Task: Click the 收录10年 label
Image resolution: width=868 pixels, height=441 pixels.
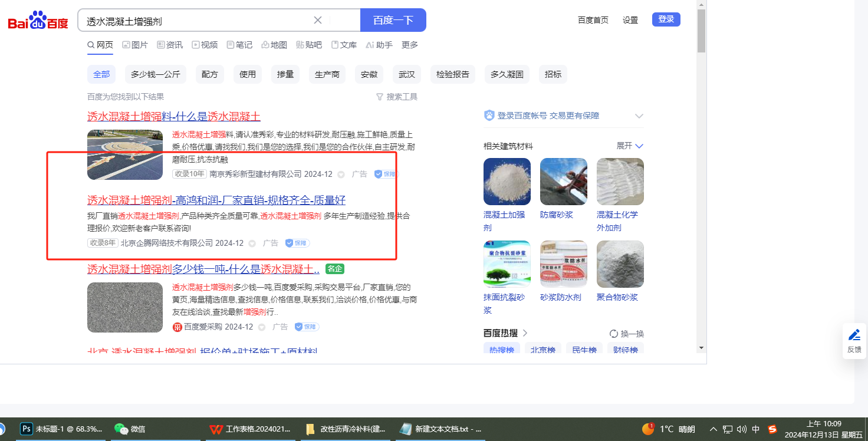Action: coord(189,174)
